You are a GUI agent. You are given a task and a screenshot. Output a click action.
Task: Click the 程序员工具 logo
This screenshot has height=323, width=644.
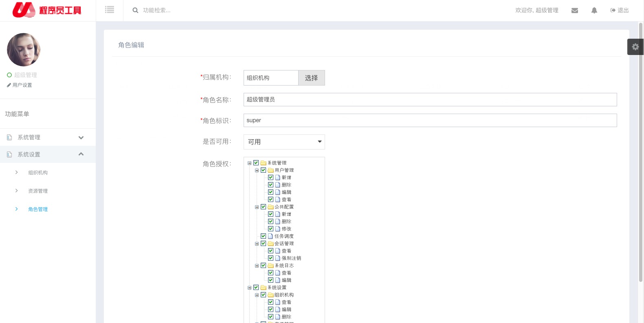coord(47,10)
